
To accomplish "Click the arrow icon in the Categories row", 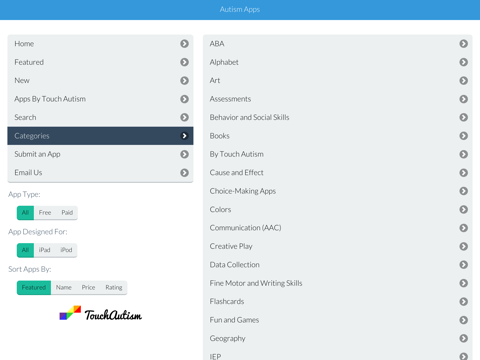I will click(184, 136).
